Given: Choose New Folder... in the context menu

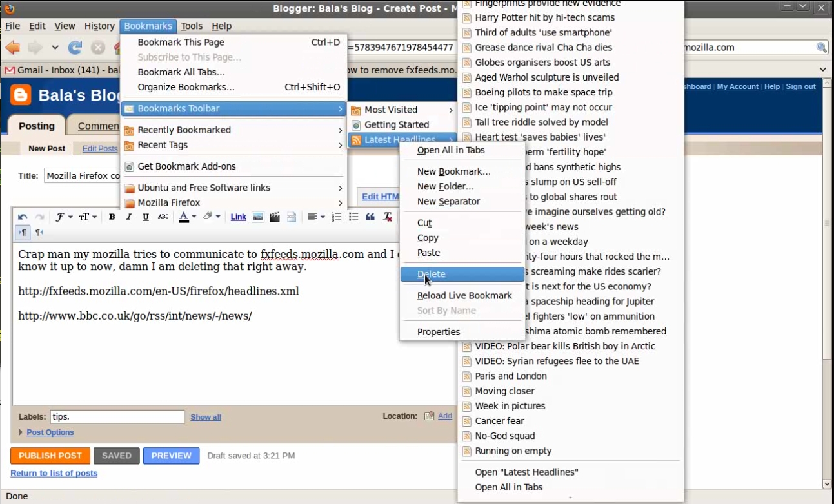Looking at the screenshot, I should 462,186.
